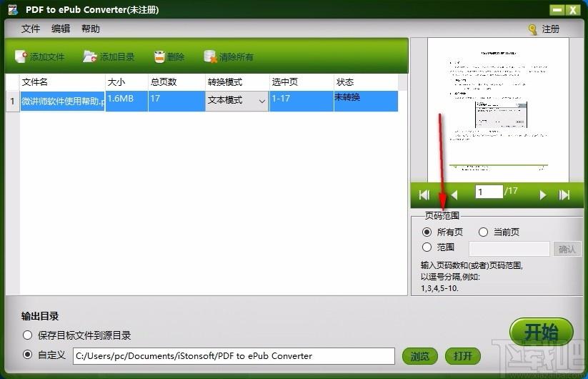Click the 开始 start button

coord(541,332)
